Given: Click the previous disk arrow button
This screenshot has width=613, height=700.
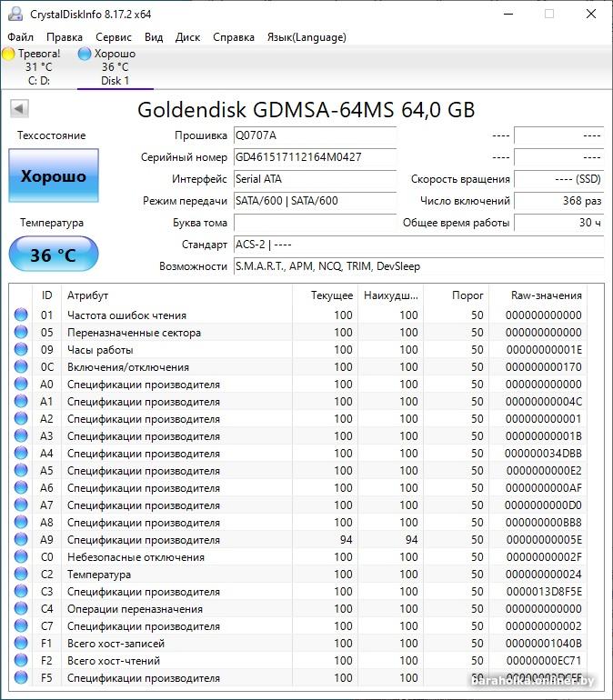Looking at the screenshot, I should point(19,108).
